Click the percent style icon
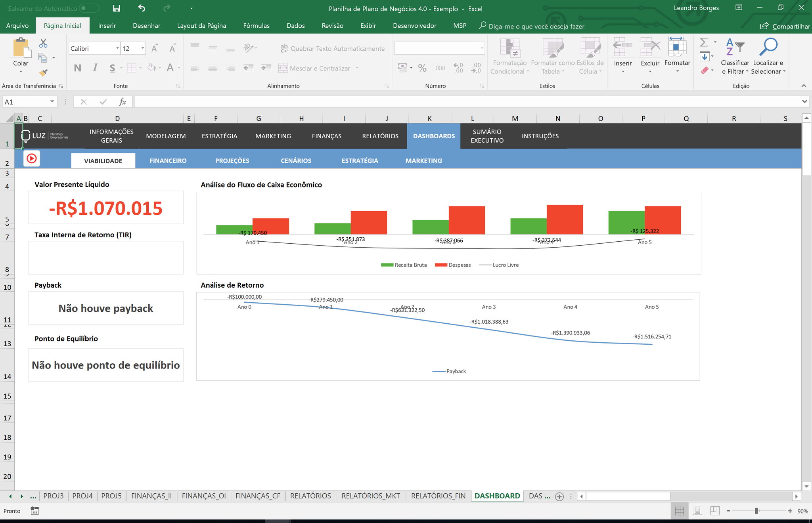The image size is (812, 523). pos(422,68)
